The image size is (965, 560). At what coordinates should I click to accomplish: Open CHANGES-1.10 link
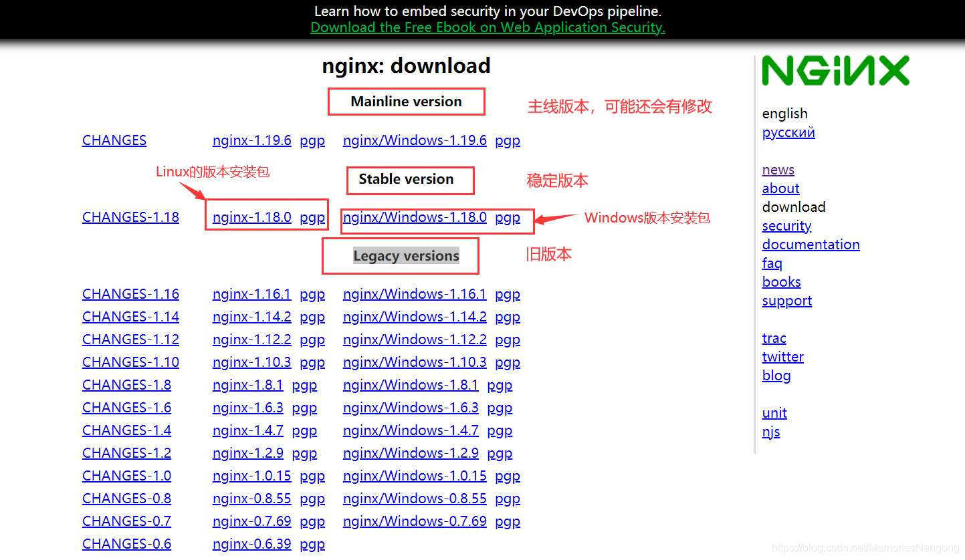tap(130, 362)
